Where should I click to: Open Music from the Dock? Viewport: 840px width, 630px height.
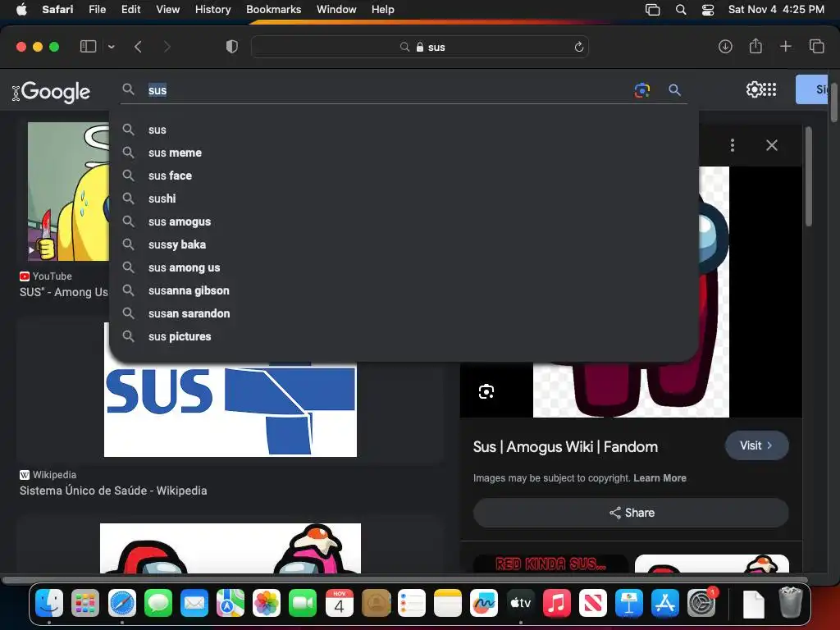556,603
